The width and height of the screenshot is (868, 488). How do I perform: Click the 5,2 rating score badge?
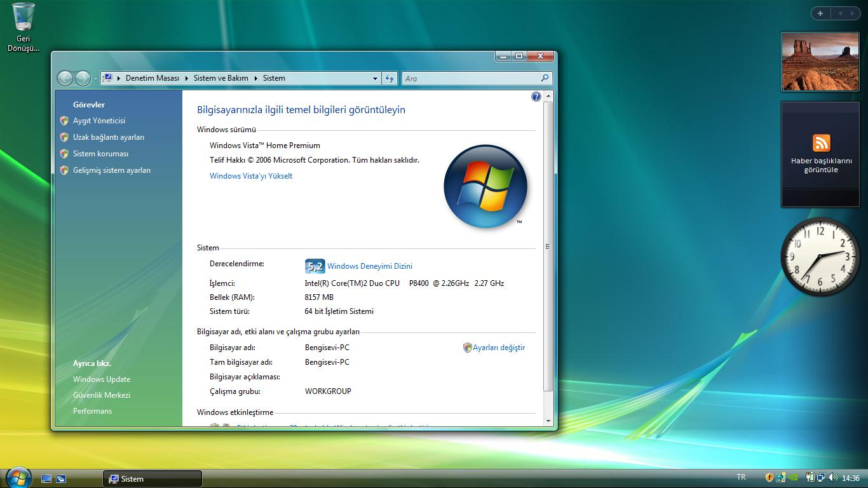[315, 266]
